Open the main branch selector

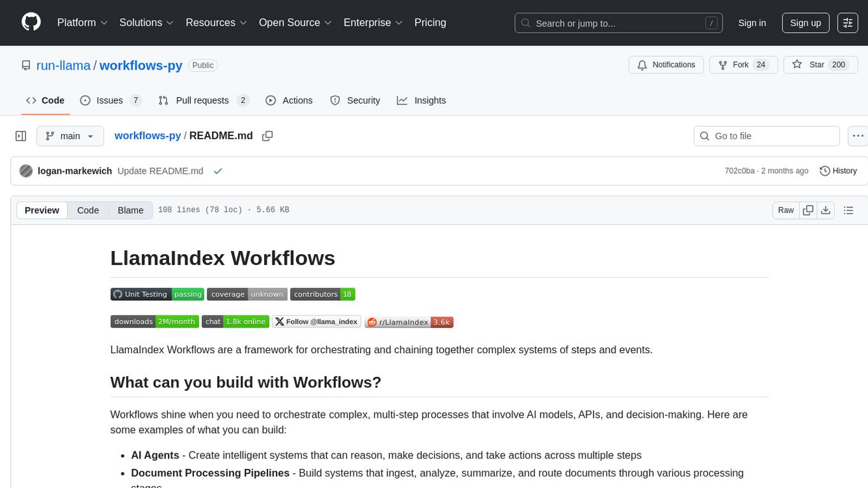pos(70,136)
